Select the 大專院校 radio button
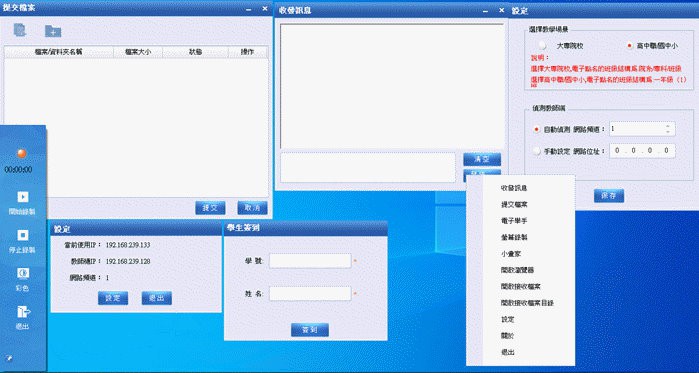The width and height of the screenshot is (699, 373). (x=542, y=45)
